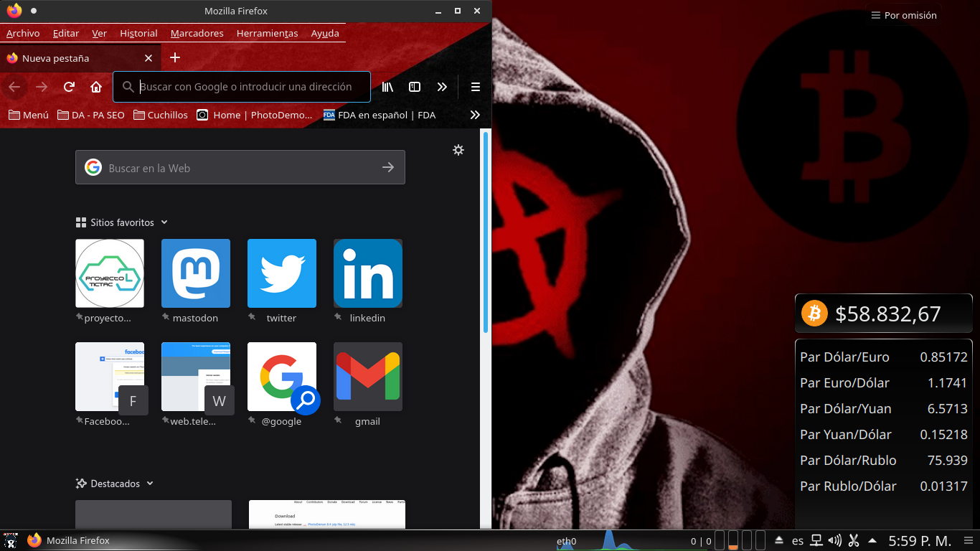The height and width of the screenshot is (551, 980).
Task: Focus the Buscar en la Web field
Action: (x=240, y=168)
